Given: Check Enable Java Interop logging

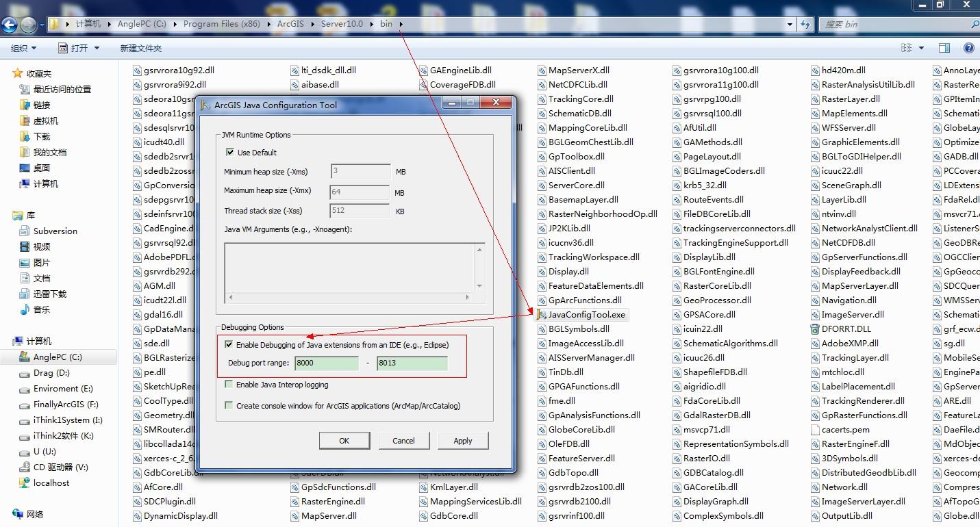Looking at the screenshot, I should [229, 385].
